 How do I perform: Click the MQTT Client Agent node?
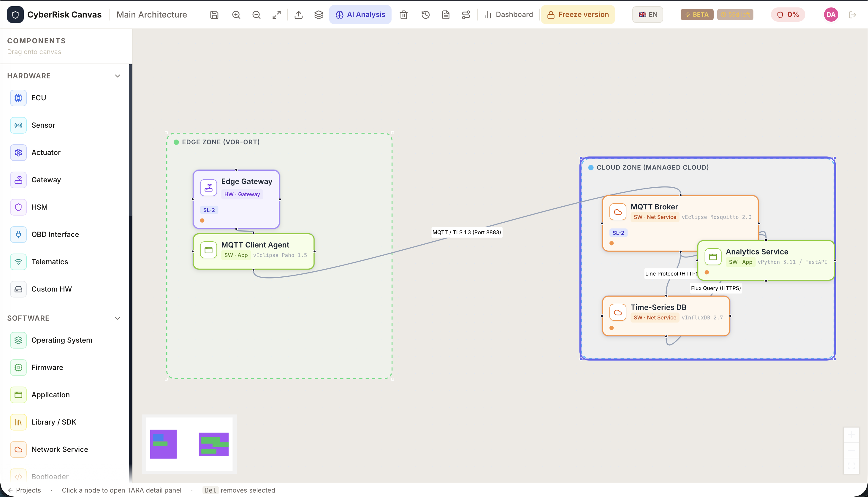(x=254, y=251)
